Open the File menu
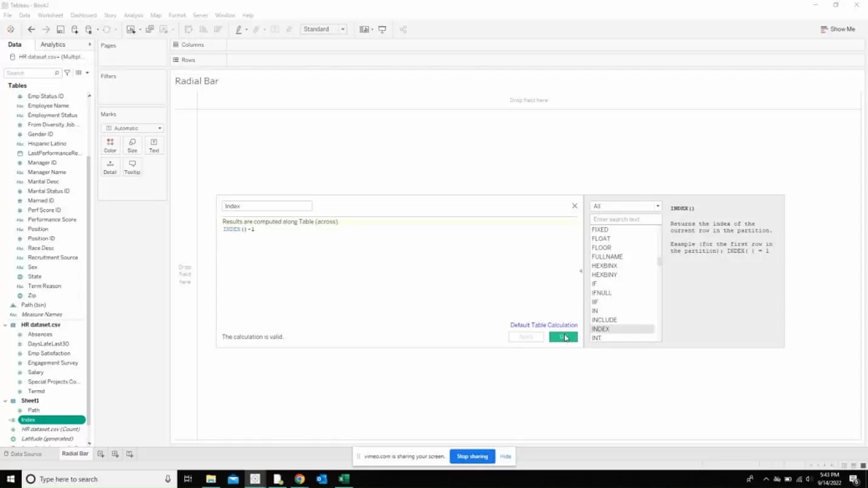This screenshot has width=868, height=488. (8, 15)
